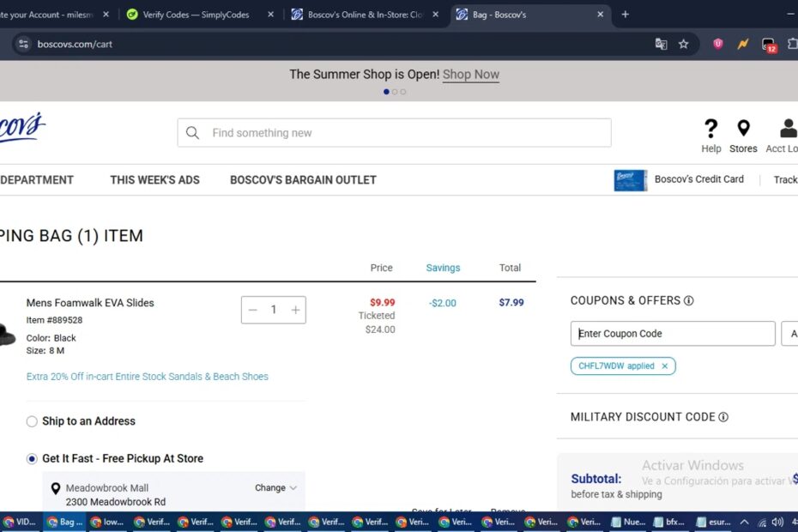Select third banner carousel dot
Viewport: 798px width, 532px height.
402,92
